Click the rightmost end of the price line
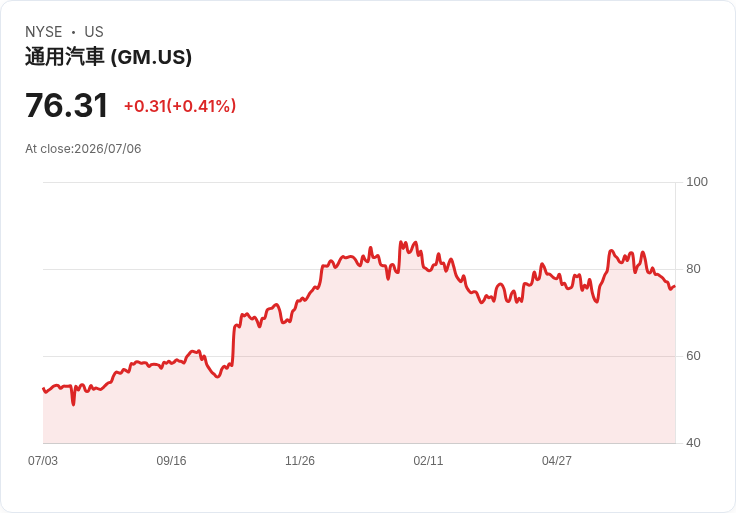 point(675,286)
